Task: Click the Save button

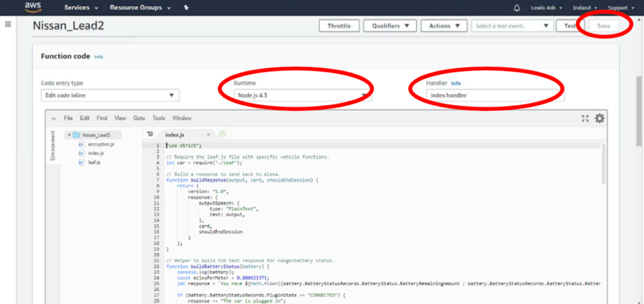Action: click(604, 26)
